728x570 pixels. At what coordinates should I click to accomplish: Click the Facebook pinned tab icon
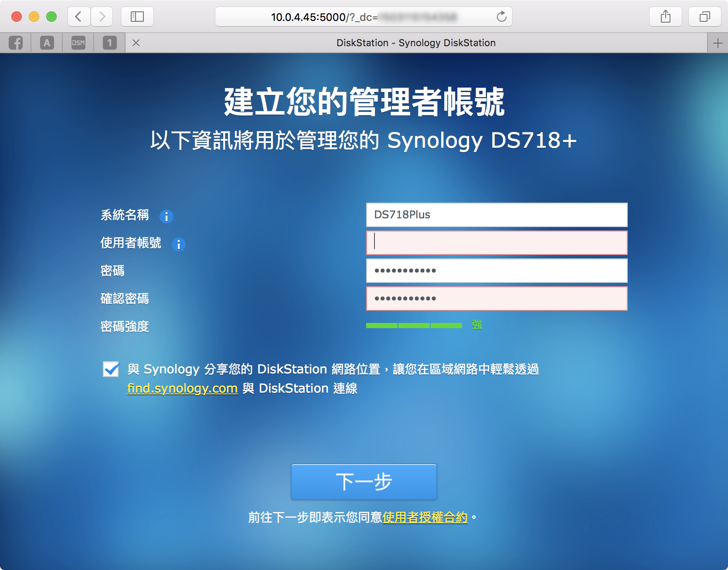[x=16, y=43]
